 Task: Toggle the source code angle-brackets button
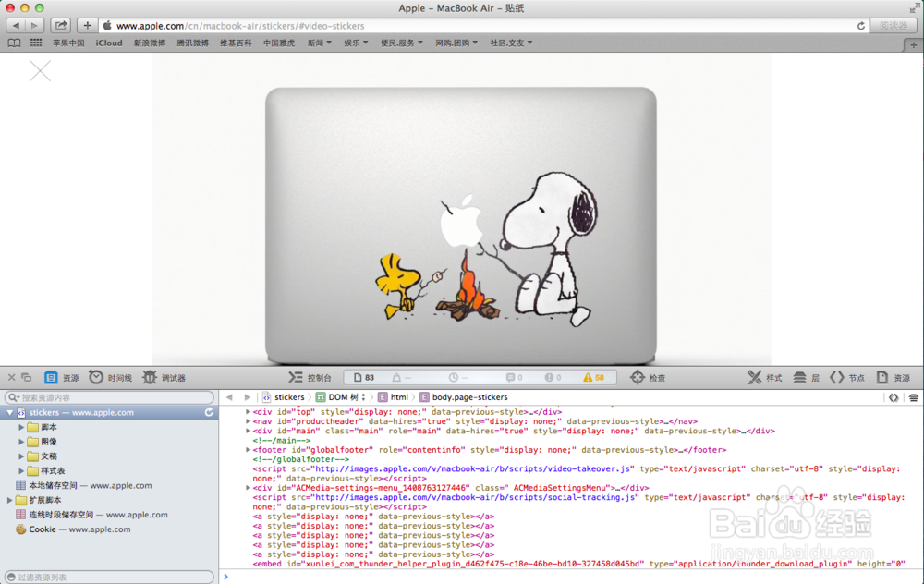click(894, 397)
